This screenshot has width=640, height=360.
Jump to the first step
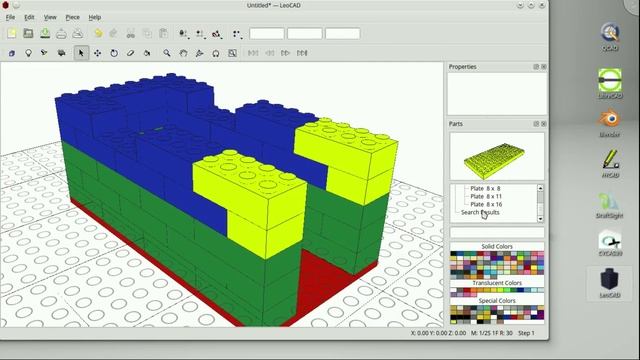[253, 53]
